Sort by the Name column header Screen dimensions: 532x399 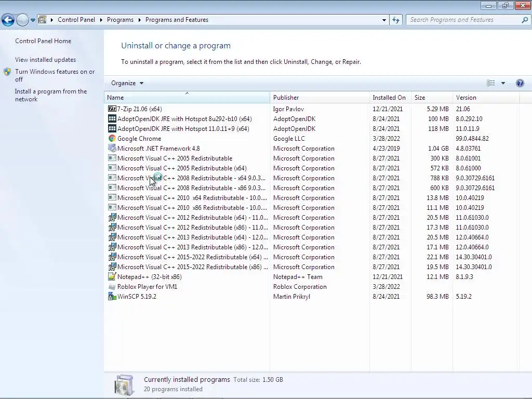(x=187, y=97)
